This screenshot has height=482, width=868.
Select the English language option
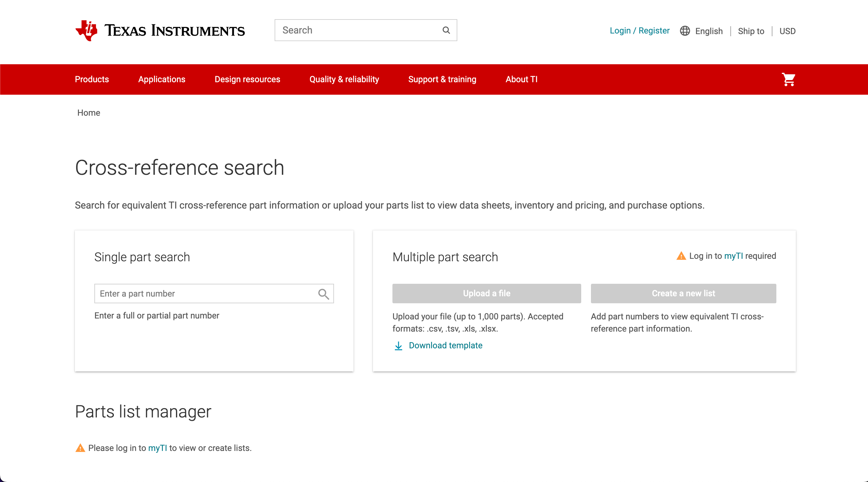coord(709,31)
